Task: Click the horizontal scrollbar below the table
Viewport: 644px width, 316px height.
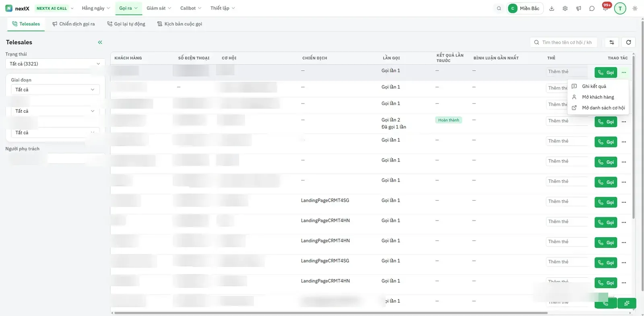Action: (330, 313)
